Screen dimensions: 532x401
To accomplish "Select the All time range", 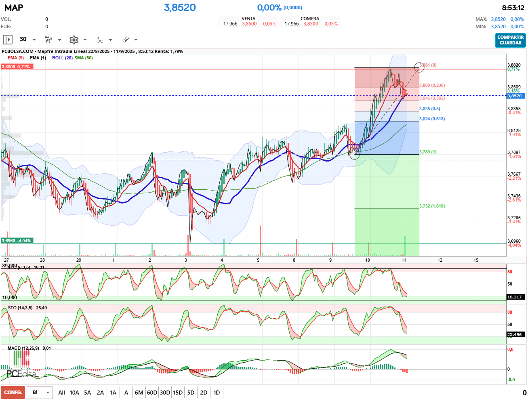I will point(61,393).
